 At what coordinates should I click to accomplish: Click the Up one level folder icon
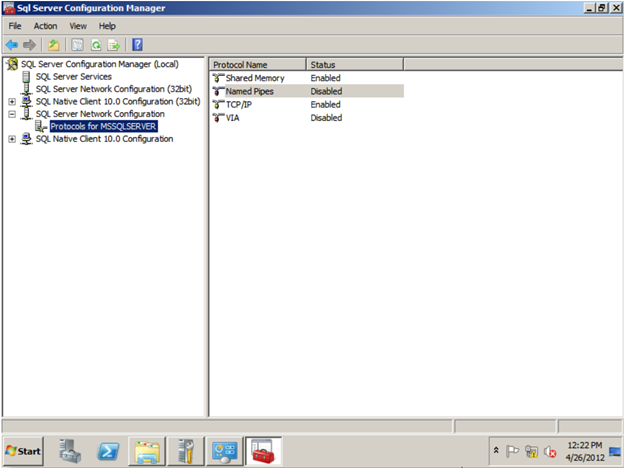point(53,45)
